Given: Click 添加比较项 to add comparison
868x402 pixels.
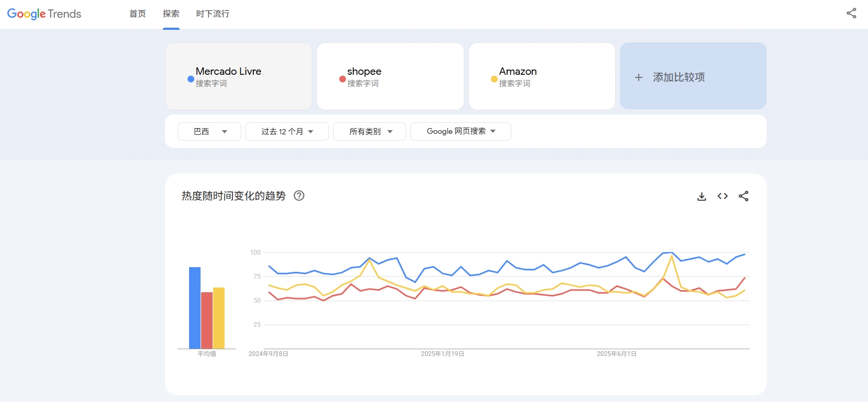Looking at the screenshot, I should click(693, 76).
